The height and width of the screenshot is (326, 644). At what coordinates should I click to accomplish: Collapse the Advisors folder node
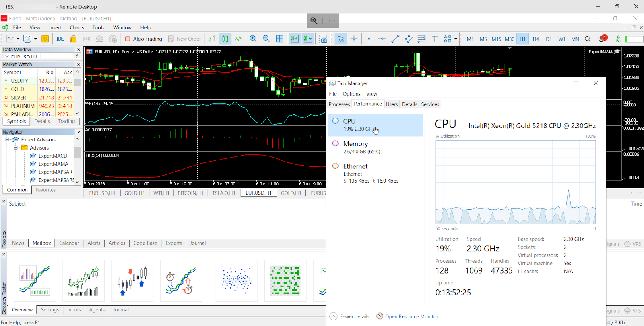16,148
